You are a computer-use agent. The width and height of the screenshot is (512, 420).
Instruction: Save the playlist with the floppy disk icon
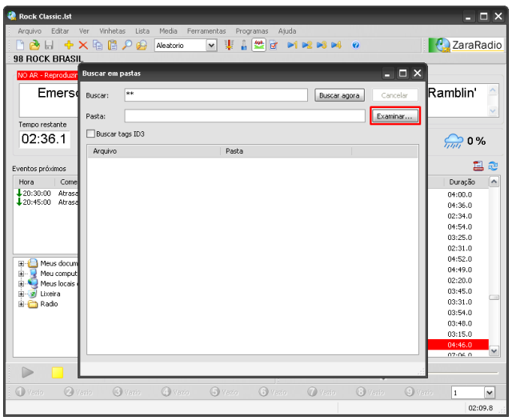coord(49,45)
